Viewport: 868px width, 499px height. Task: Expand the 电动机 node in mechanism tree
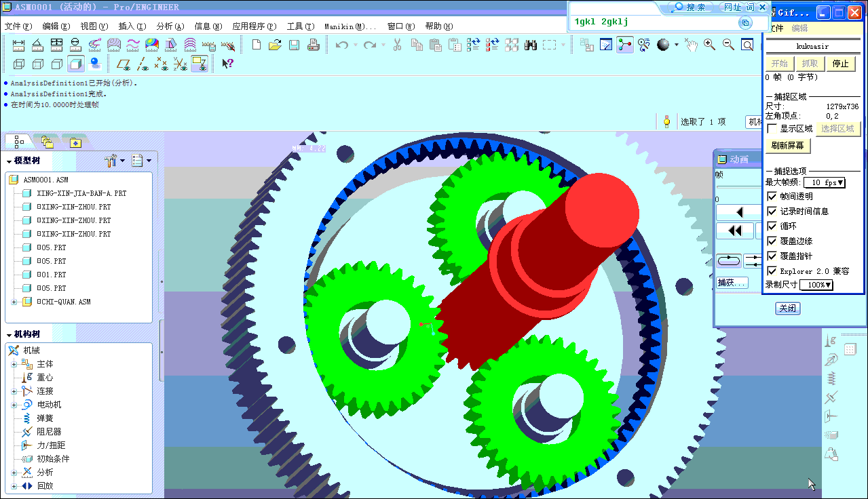14,405
